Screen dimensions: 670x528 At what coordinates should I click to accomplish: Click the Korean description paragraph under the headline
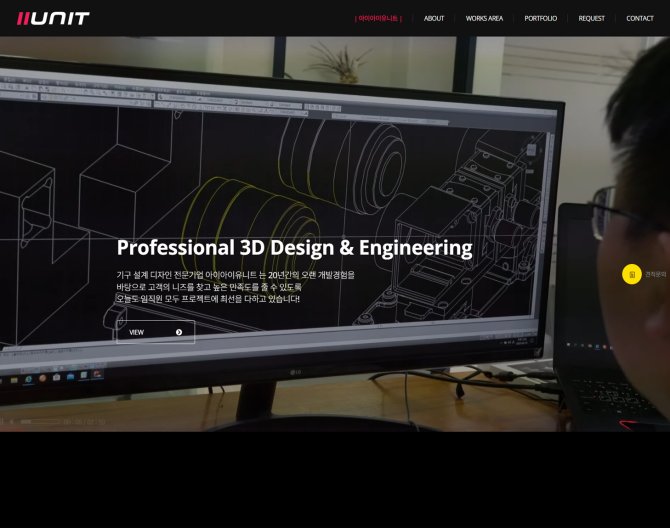(x=235, y=286)
